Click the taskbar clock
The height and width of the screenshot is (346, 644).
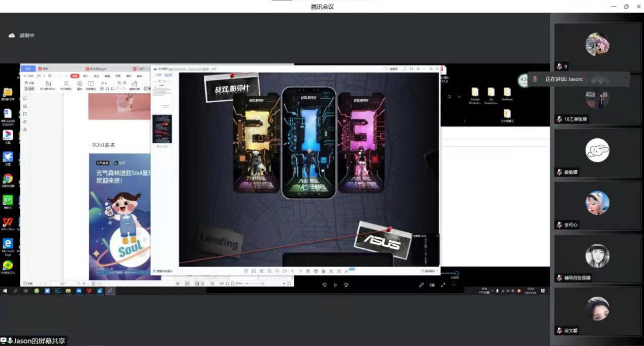(531, 290)
